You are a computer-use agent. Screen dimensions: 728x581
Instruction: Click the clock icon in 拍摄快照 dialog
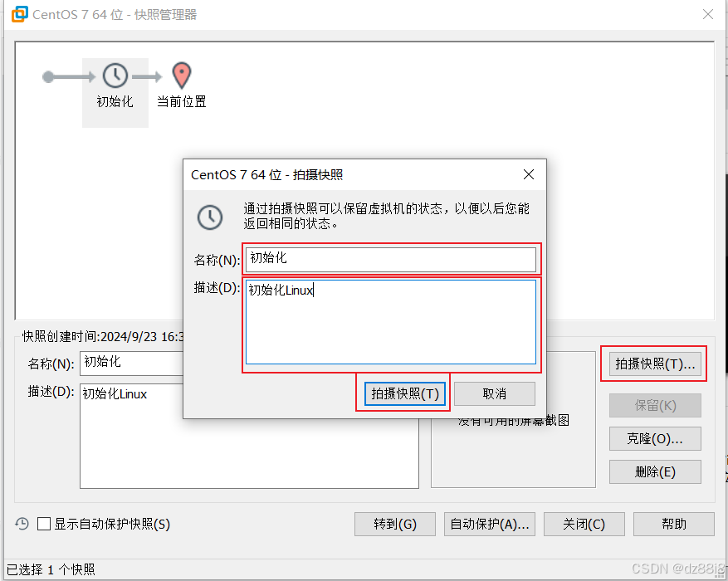pyautogui.click(x=210, y=217)
